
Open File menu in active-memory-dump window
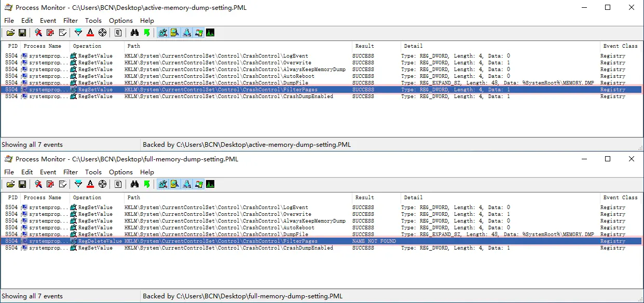(9, 21)
